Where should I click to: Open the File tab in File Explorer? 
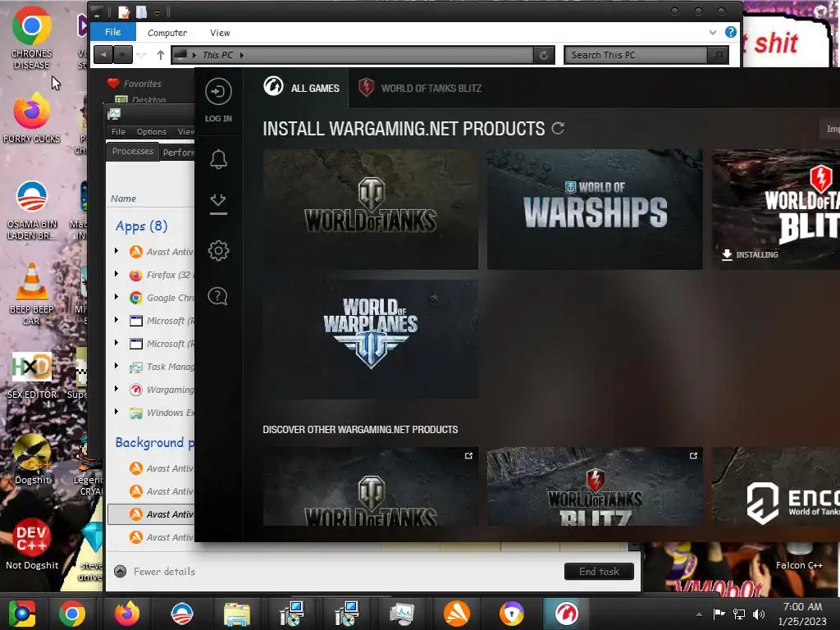pos(112,32)
